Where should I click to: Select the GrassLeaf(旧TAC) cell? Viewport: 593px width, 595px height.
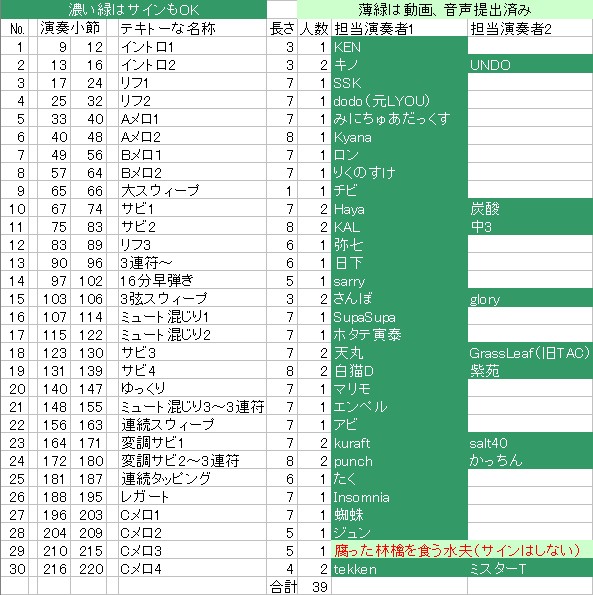tap(530, 353)
